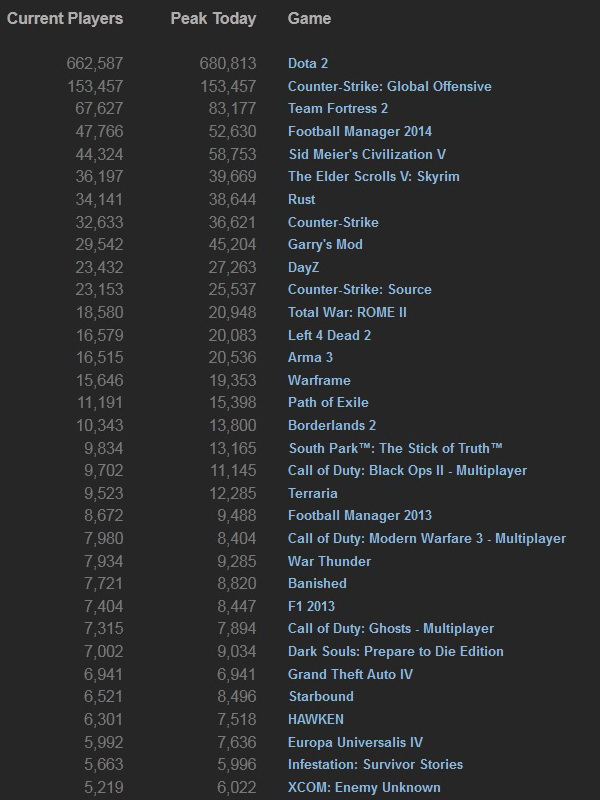Click XCOM: Enemy Unknown link

(x=364, y=787)
